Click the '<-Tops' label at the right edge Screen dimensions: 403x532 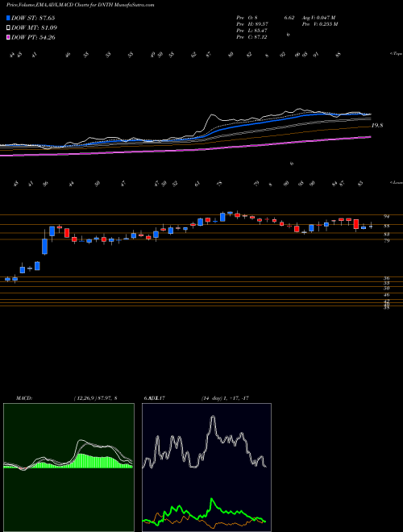click(396, 54)
